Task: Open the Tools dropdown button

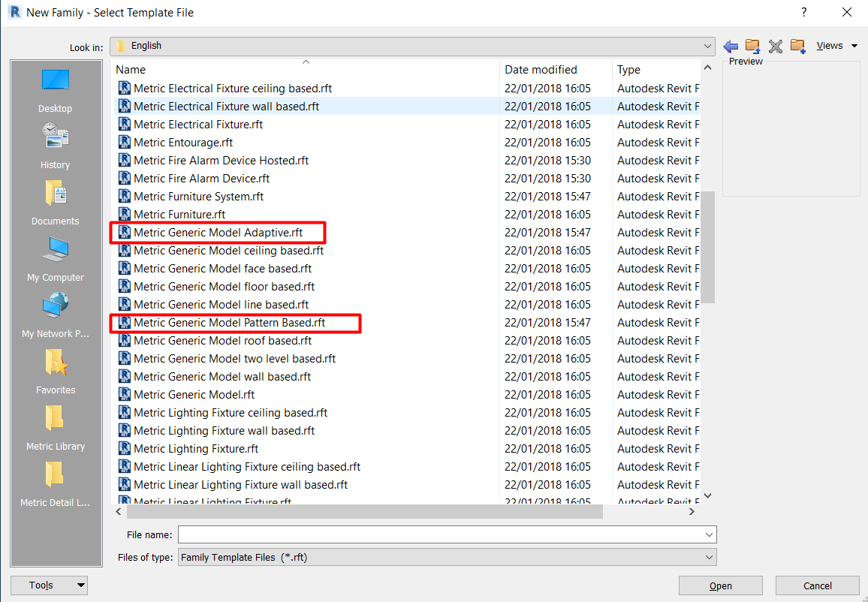Action: click(49, 585)
